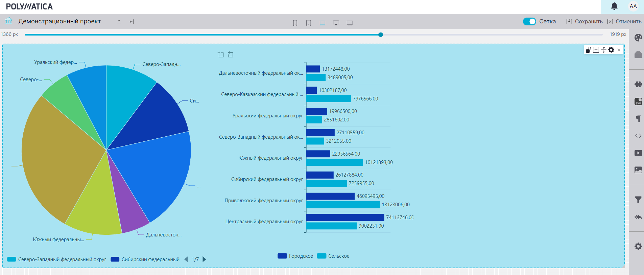Screen dimensions: 644x275
Task: Toggle the widget lock icon
Action: pos(588,50)
